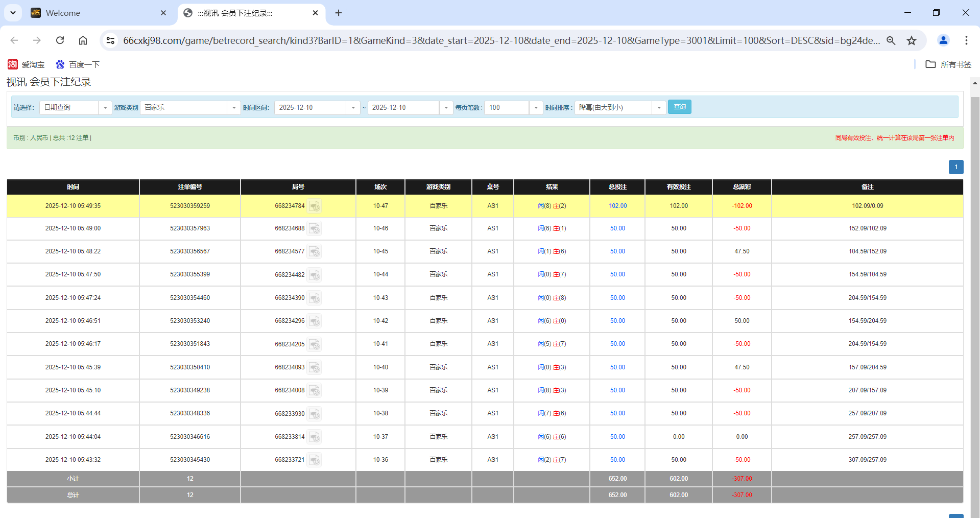
Task: Click page 1 pagination button
Action: (956, 167)
